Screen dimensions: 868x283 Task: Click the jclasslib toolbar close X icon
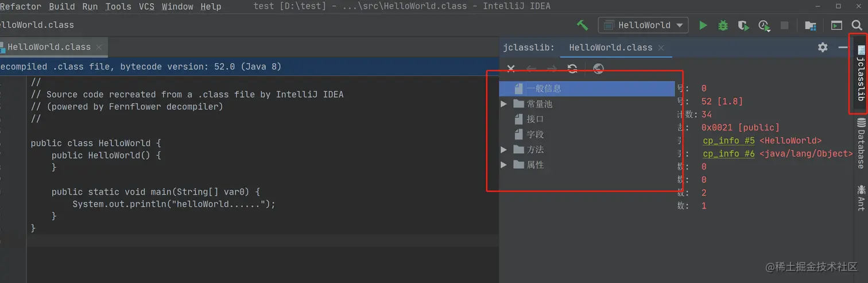coord(511,69)
